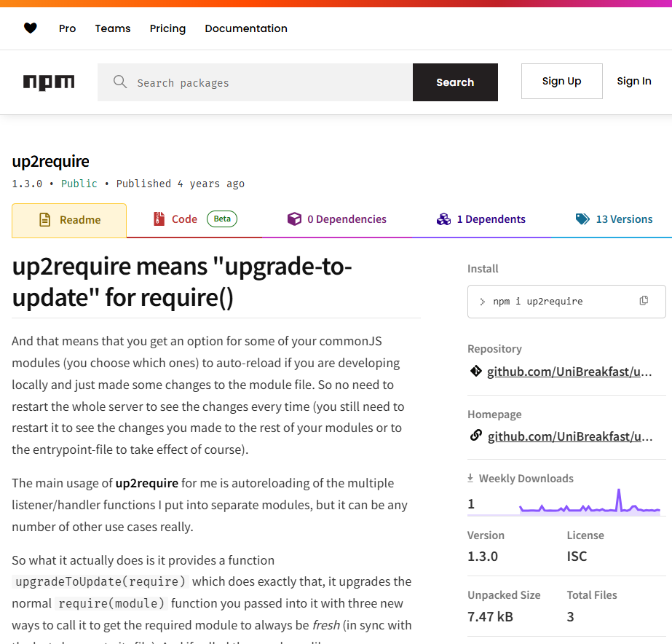Click the Dependents cubes icon
Viewport: 672px width, 644px height.
point(443,219)
